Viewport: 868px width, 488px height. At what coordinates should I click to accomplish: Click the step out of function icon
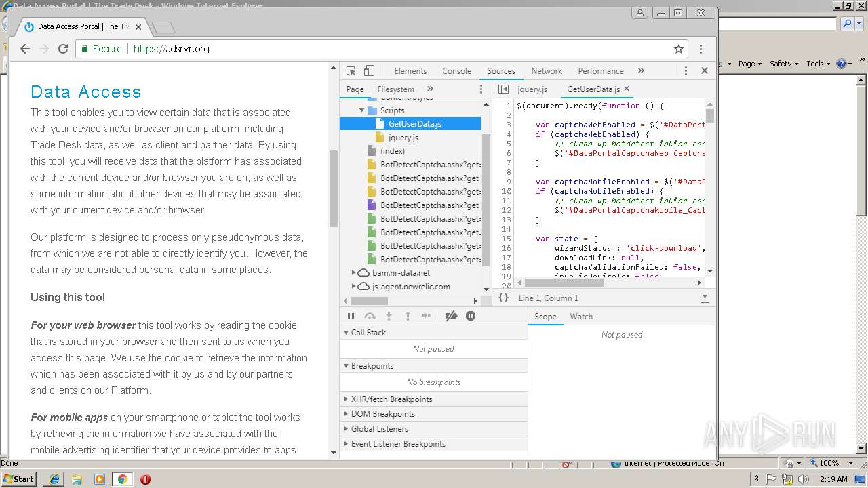(x=408, y=316)
